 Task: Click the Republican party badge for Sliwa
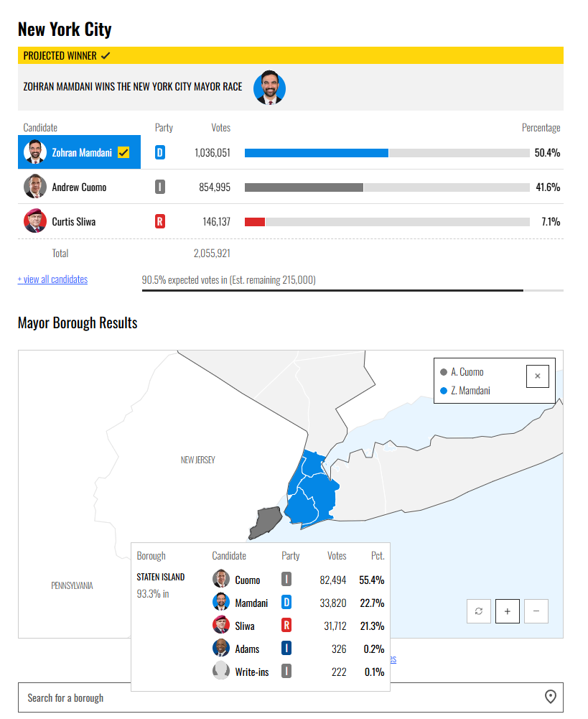coord(160,221)
